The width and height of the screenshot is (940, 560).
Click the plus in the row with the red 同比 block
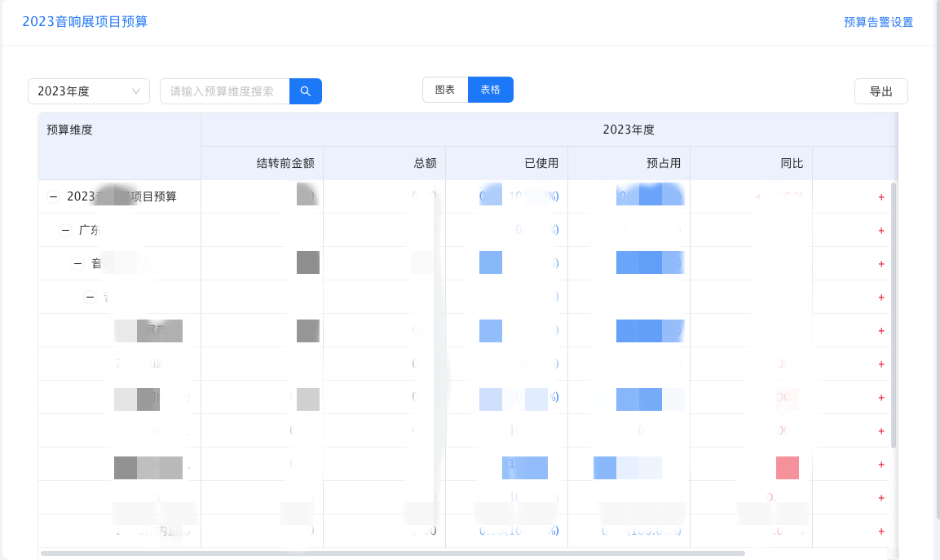point(880,465)
